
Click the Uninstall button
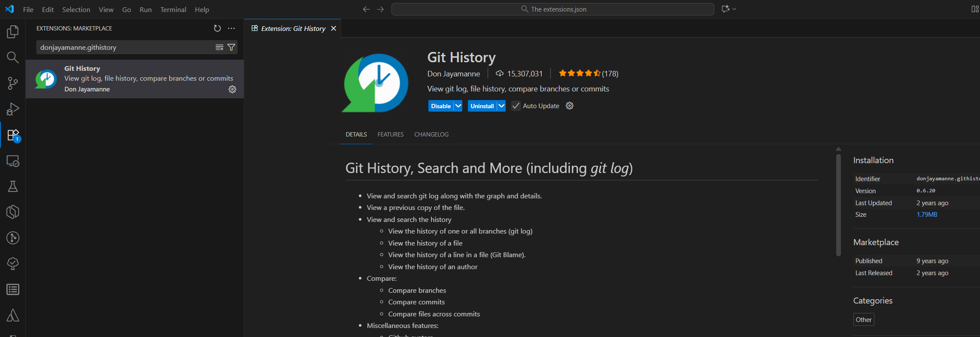point(482,106)
